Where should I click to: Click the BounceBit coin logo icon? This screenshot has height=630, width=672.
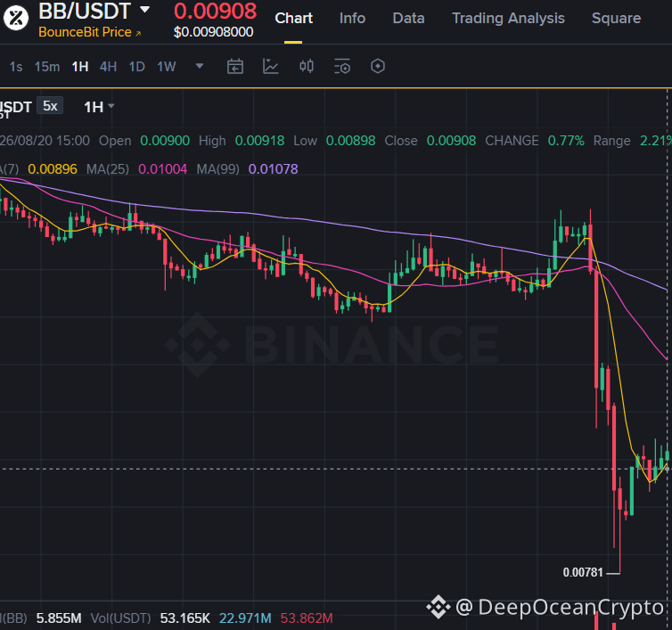point(16,18)
